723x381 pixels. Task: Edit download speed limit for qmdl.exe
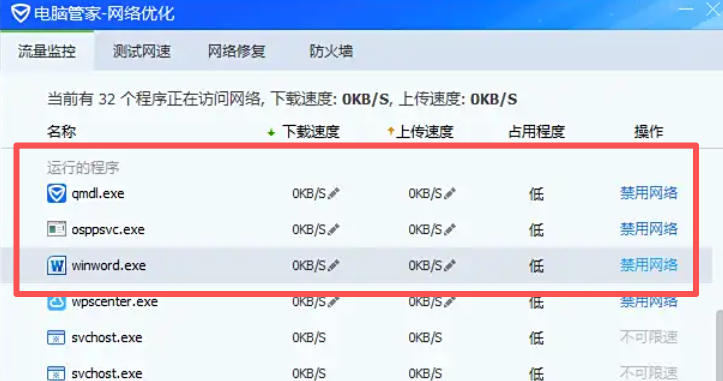point(333,193)
